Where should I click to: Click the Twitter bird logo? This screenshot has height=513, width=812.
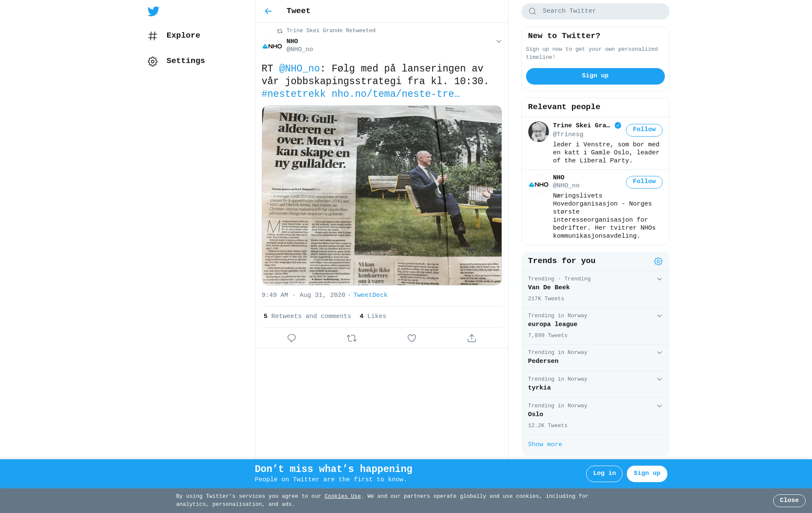(x=154, y=11)
